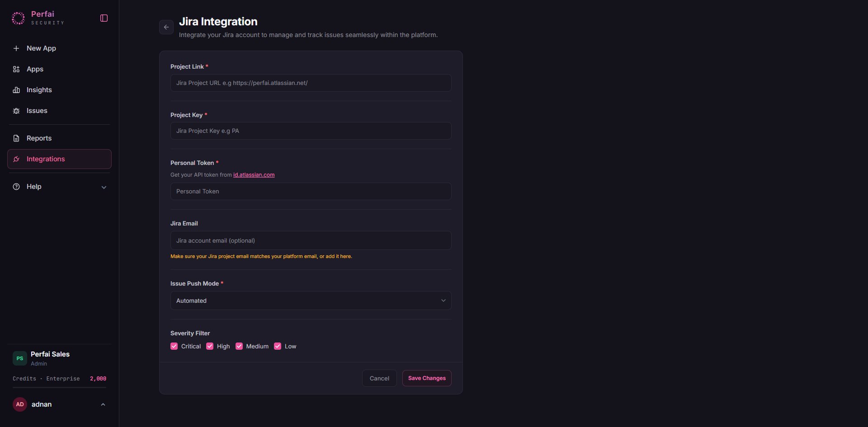This screenshot has height=427, width=868.
Task: Select the Integrations menu item
Action: pyautogui.click(x=59, y=159)
